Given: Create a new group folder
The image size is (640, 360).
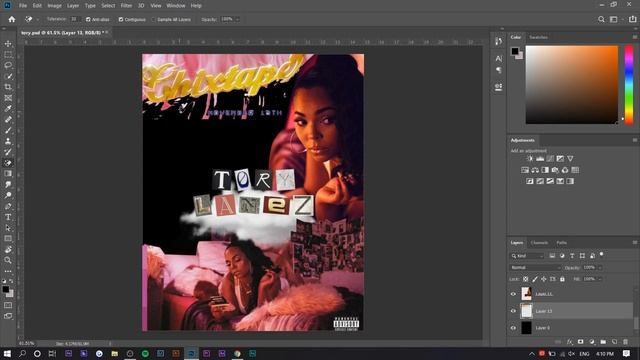Looking at the screenshot, I should 603,342.
